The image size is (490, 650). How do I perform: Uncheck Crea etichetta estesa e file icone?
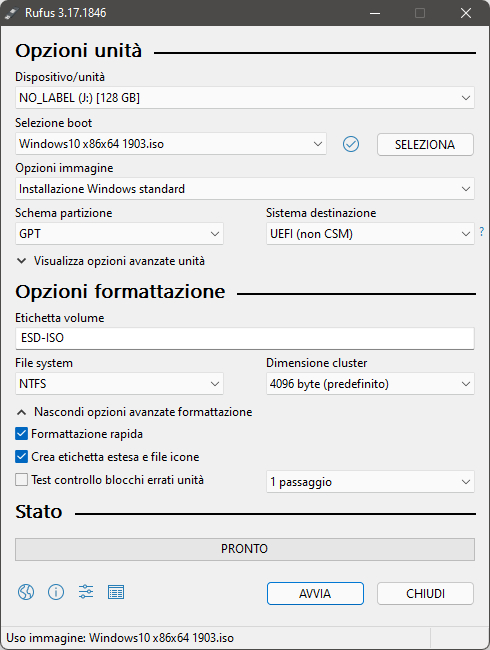coord(22,457)
